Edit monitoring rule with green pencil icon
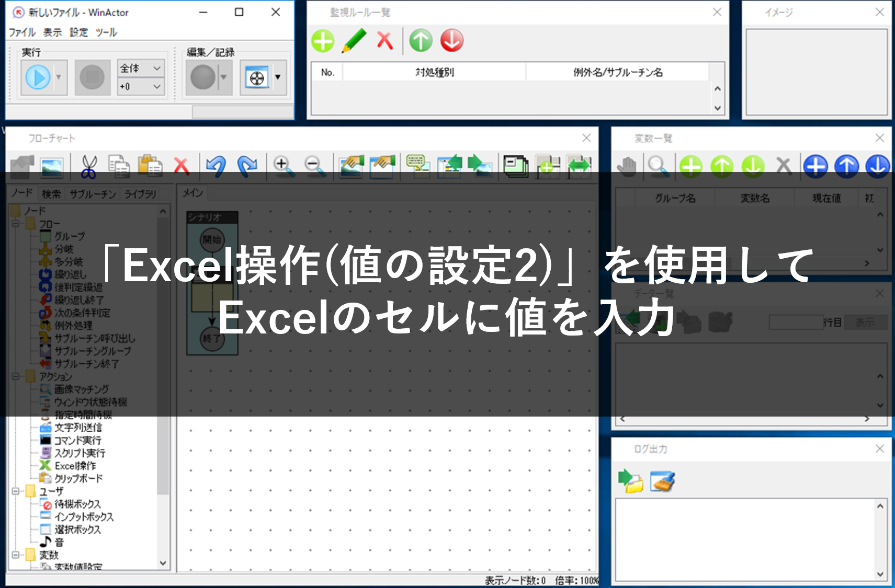This screenshot has height=588, width=895. coord(354,41)
